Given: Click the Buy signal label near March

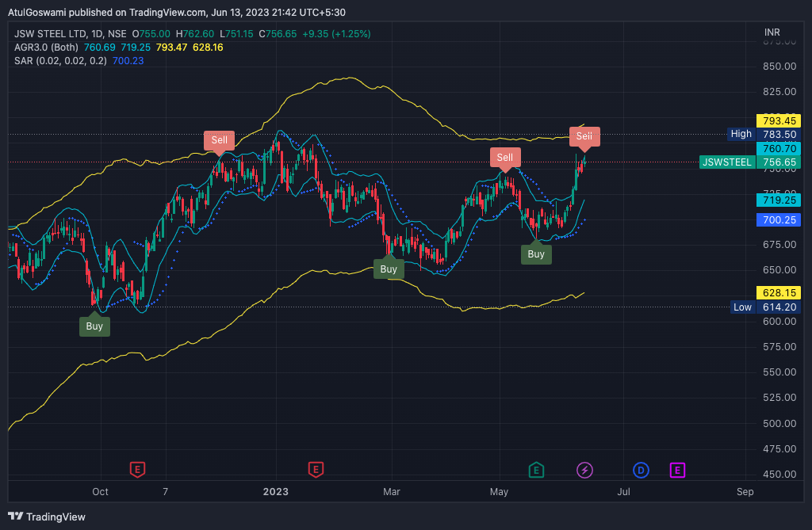Looking at the screenshot, I should coord(389,268).
